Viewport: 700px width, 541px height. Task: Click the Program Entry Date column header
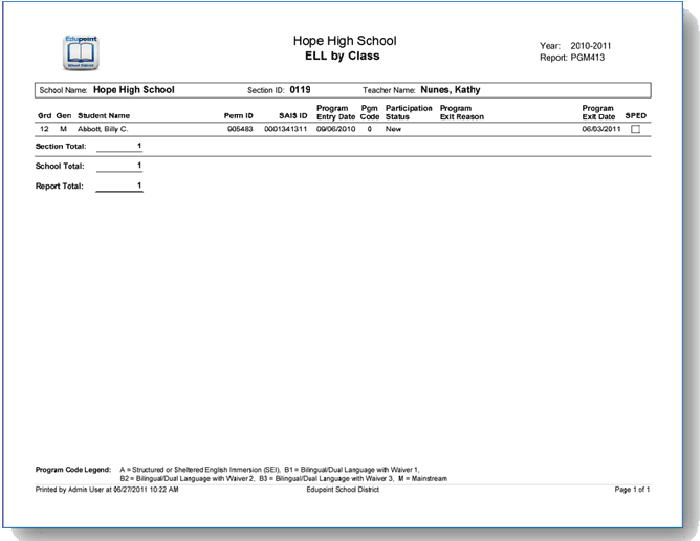pyautogui.click(x=334, y=111)
